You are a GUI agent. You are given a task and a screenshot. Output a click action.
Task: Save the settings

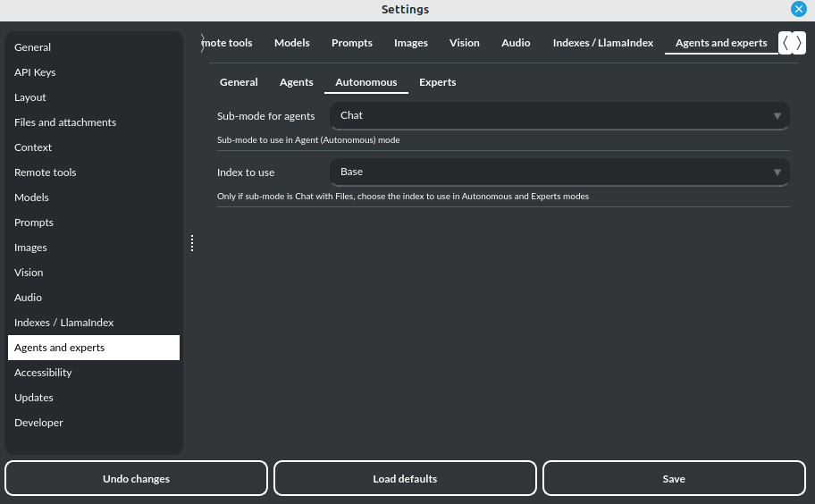[674, 479]
